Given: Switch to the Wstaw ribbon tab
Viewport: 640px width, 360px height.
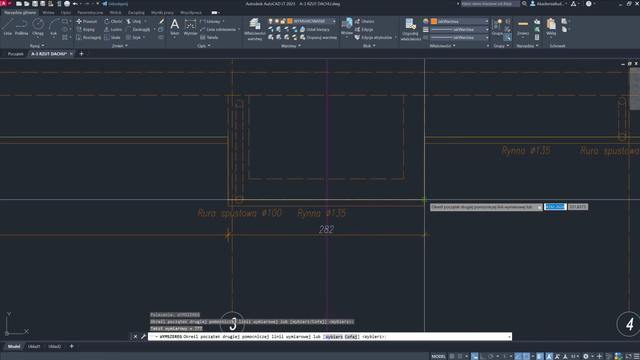Looking at the screenshot, I should [x=48, y=13].
